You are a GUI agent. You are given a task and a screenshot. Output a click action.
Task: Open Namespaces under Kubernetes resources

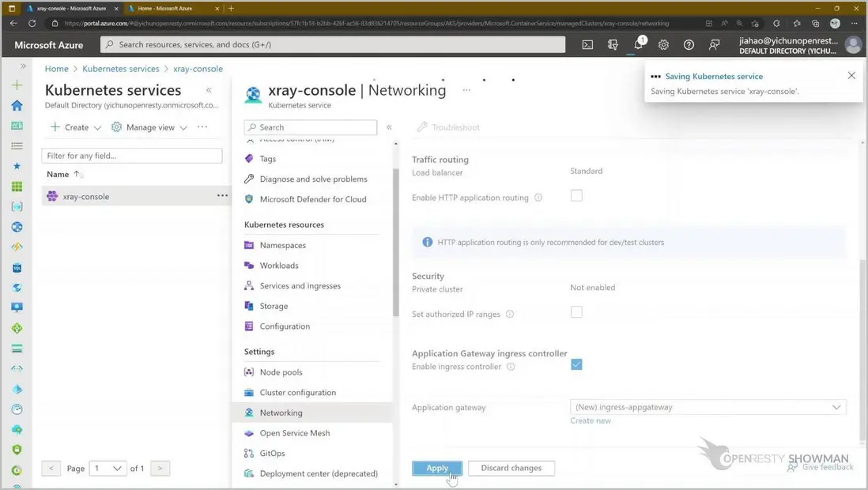282,245
